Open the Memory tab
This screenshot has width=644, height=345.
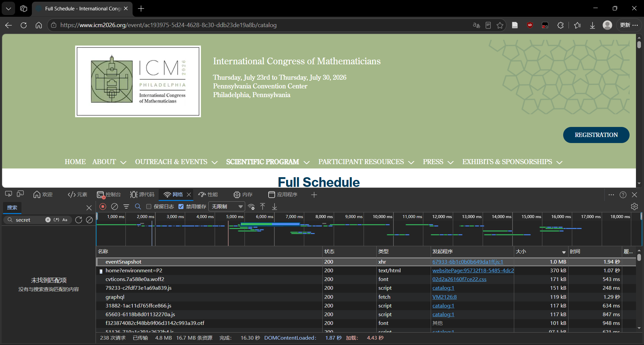click(x=243, y=195)
